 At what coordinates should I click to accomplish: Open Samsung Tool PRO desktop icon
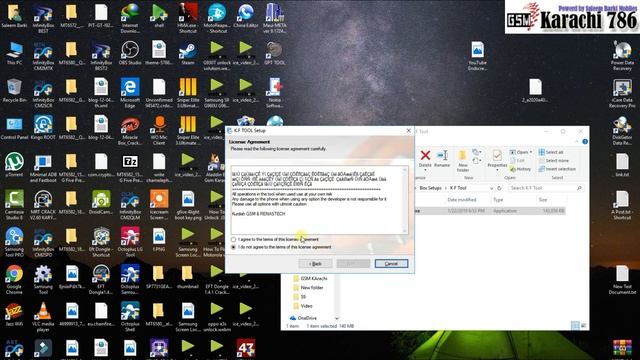point(14,242)
